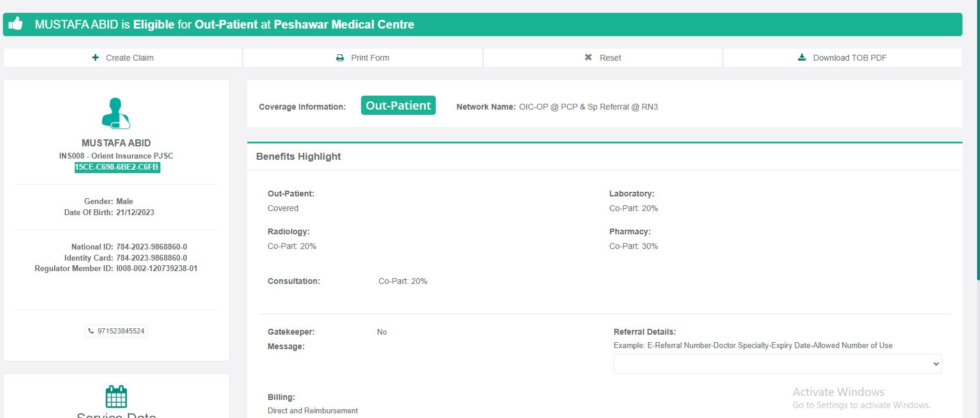Click the green Out-Patient coverage badge
The image size is (980, 418).
coord(398,106)
